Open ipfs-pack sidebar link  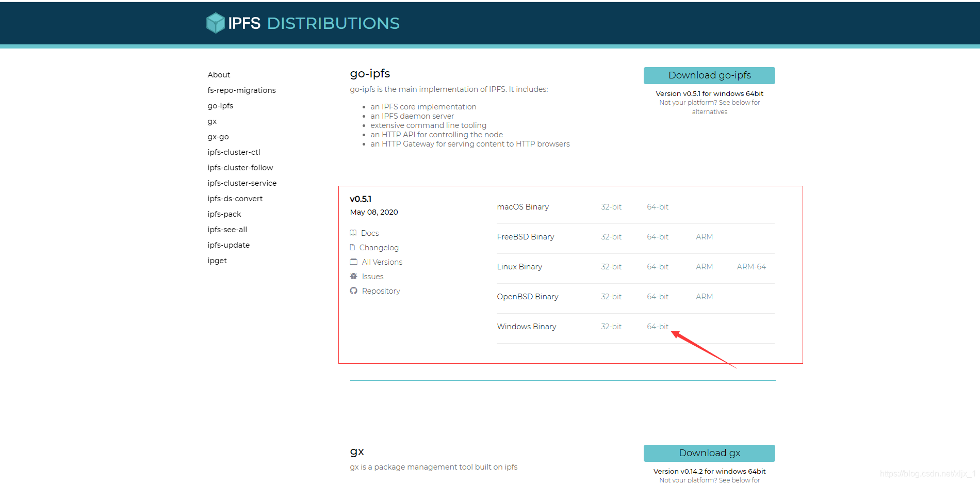(x=224, y=214)
